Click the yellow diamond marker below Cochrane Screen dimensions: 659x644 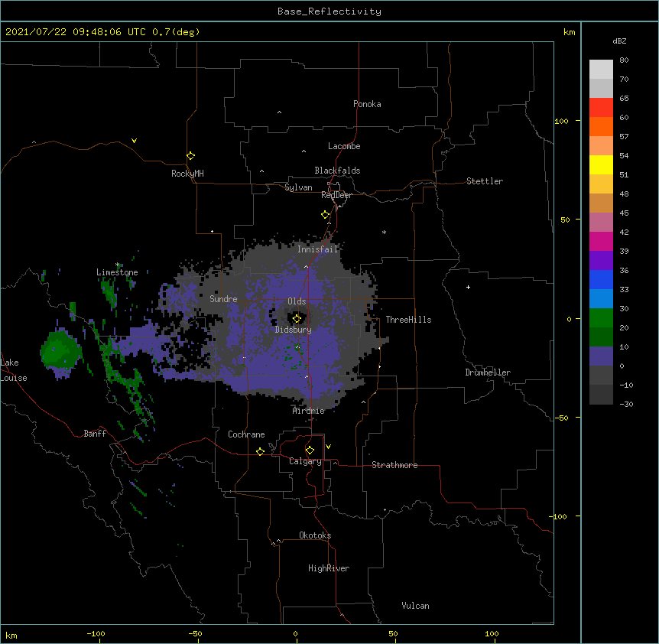point(260,451)
